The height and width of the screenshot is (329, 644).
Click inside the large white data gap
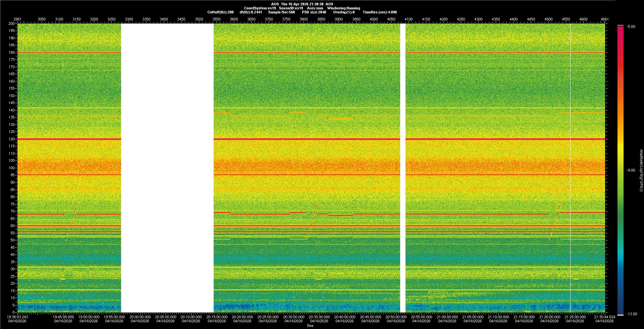(167, 168)
